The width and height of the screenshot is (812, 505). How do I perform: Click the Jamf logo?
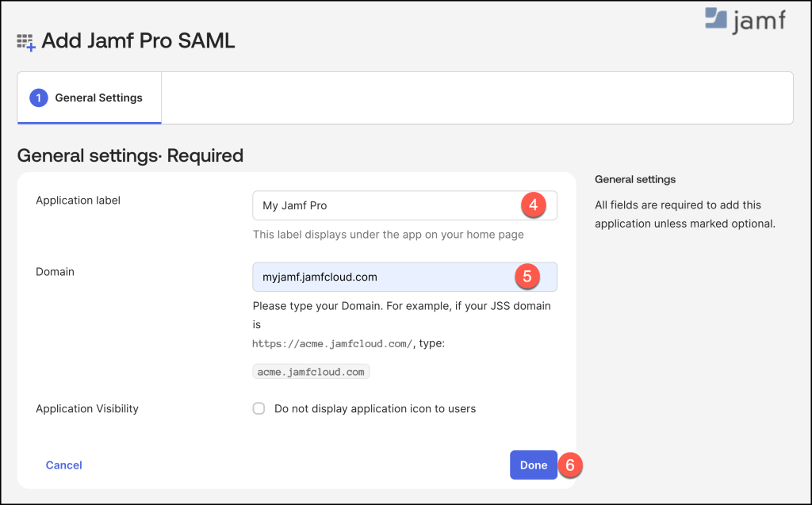745,21
